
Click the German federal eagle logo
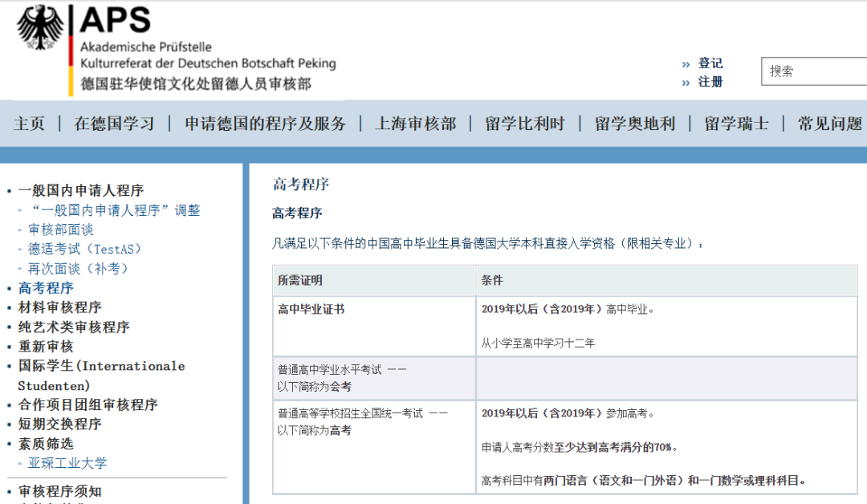point(40,27)
